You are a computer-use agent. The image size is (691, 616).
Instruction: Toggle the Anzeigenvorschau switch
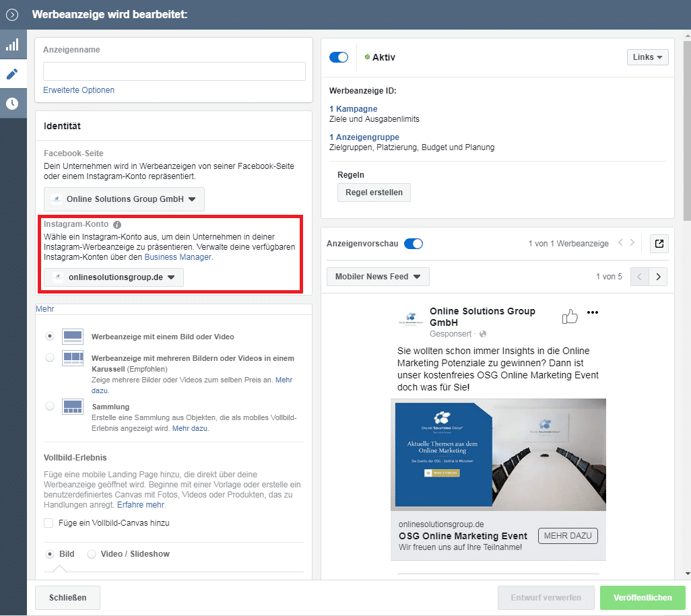(414, 244)
